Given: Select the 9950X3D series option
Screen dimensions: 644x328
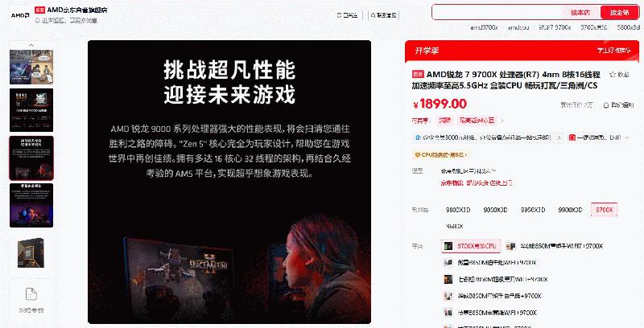Looking at the screenshot, I should point(533,210).
